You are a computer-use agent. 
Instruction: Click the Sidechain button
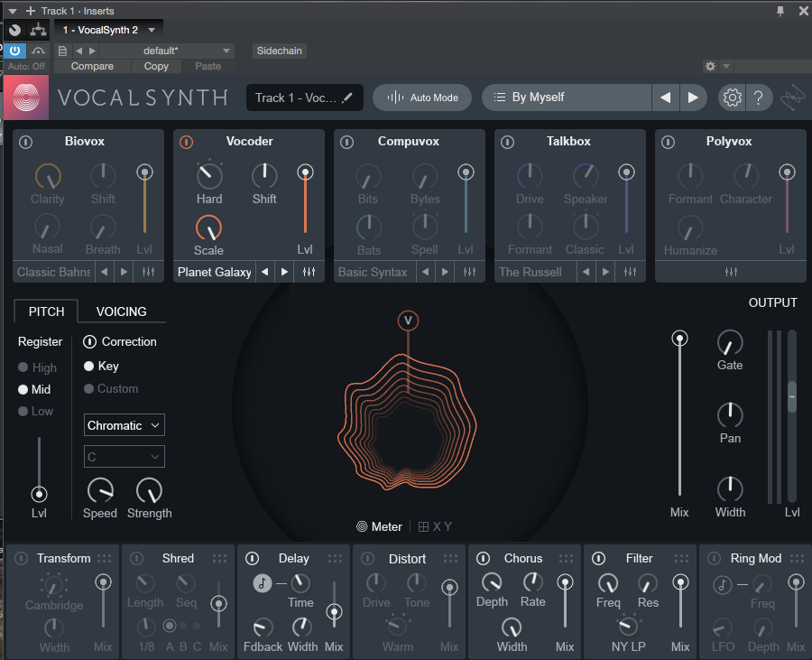point(279,51)
